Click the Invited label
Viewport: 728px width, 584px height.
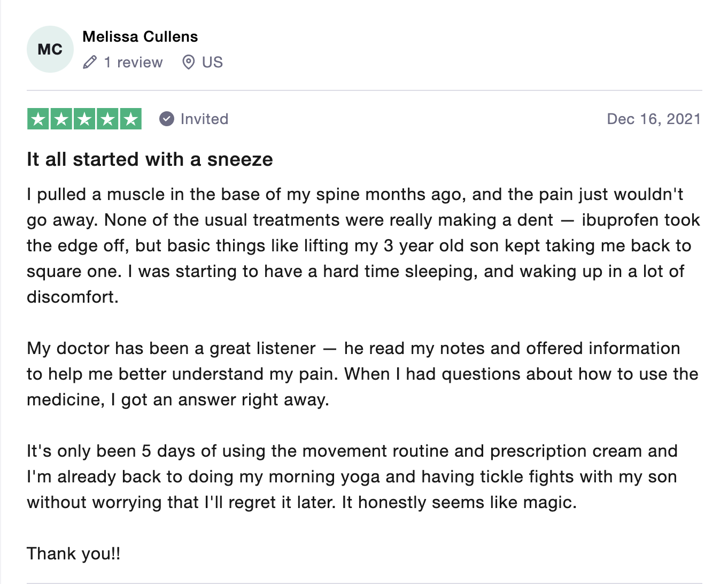[204, 119]
